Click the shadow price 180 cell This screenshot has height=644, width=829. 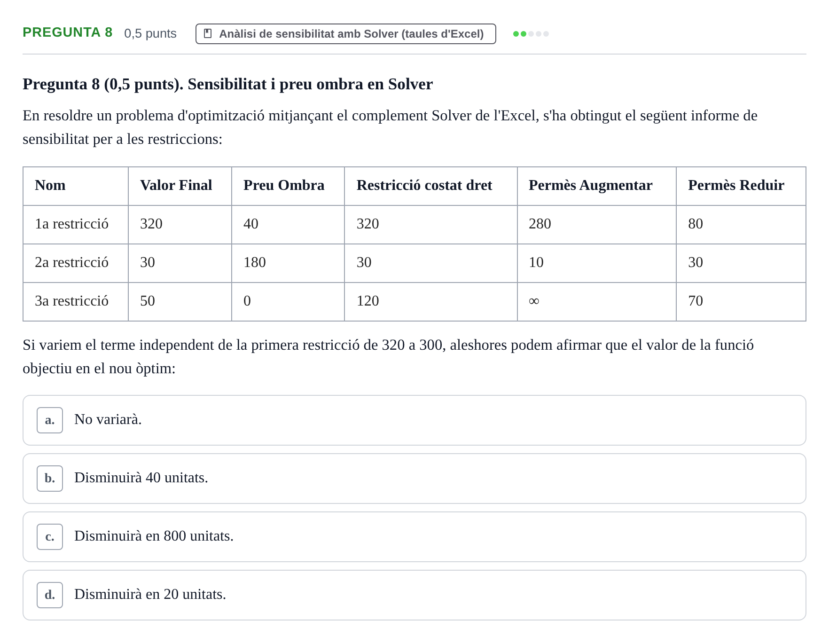[x=288, y=263]
